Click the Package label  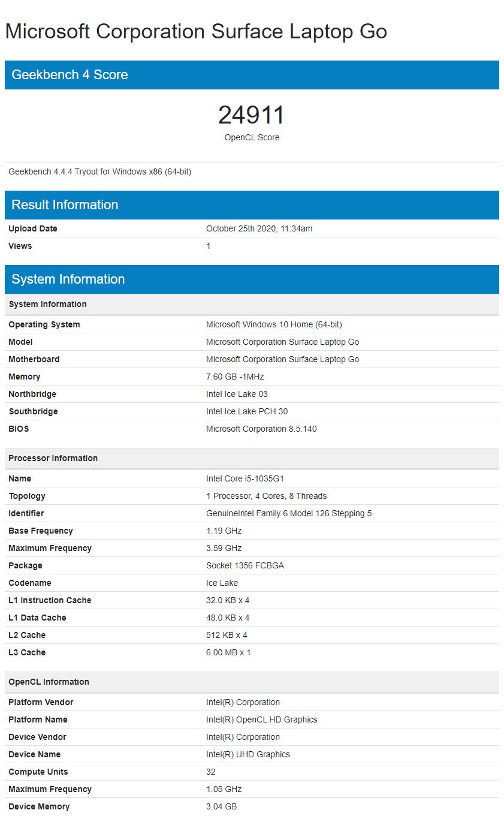tap(26, 565)
